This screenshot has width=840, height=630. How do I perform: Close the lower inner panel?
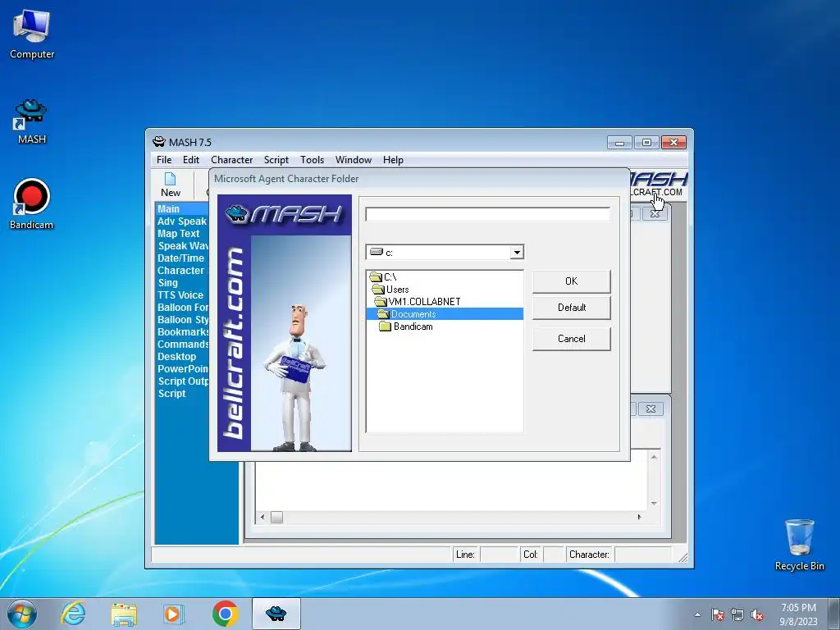[x=651, y=409]
